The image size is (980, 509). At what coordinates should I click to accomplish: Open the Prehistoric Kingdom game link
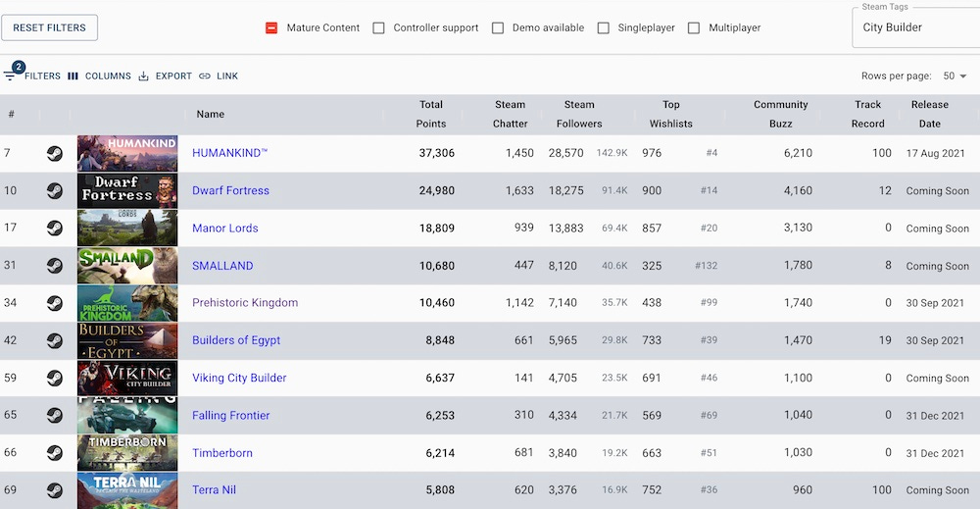245,303
